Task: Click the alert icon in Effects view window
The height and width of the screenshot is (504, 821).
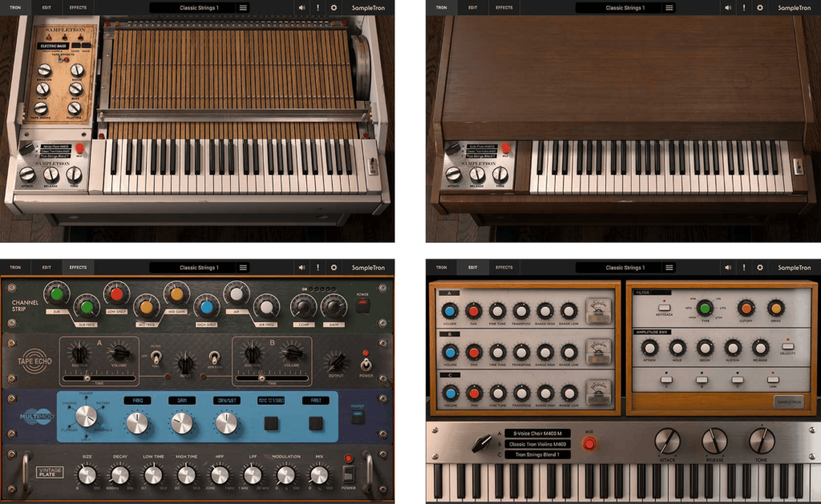Action: tap(317, 268)
